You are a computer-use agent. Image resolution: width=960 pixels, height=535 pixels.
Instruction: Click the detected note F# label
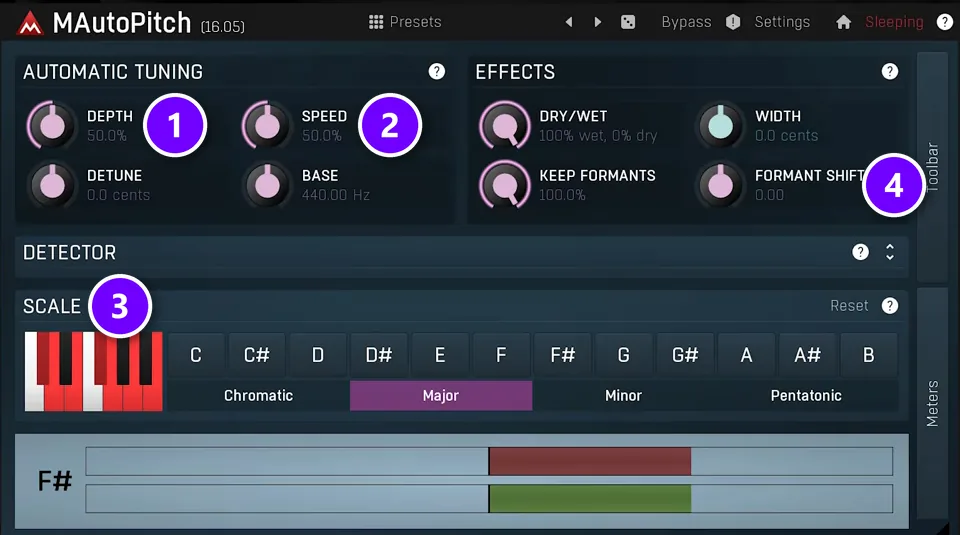pyautogui.click(x=54, y=481)
